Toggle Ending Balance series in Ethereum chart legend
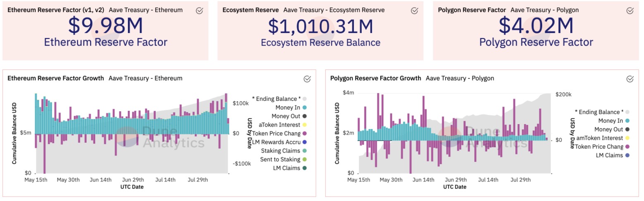 click(279, 98)
